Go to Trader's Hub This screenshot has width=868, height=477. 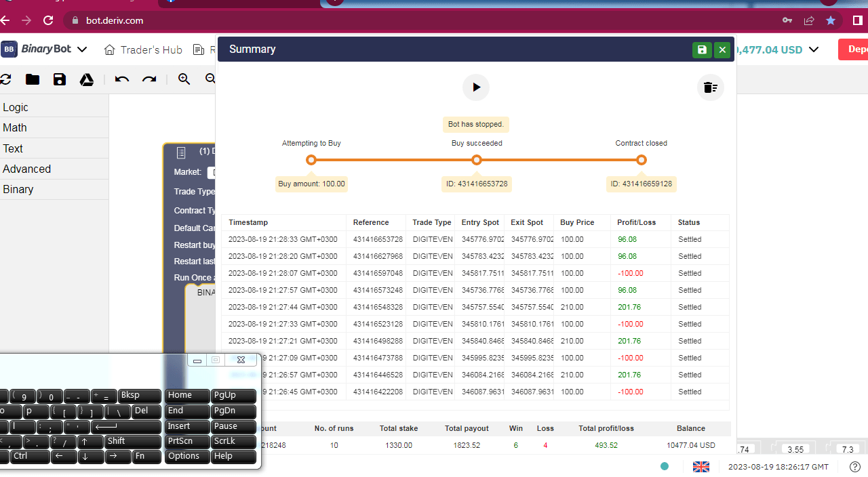(143, 49)
